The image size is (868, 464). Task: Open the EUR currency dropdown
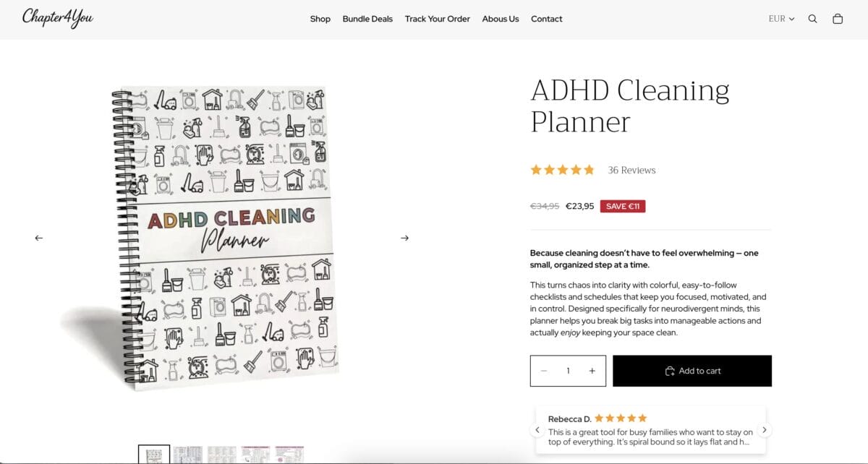click(776, 19)
